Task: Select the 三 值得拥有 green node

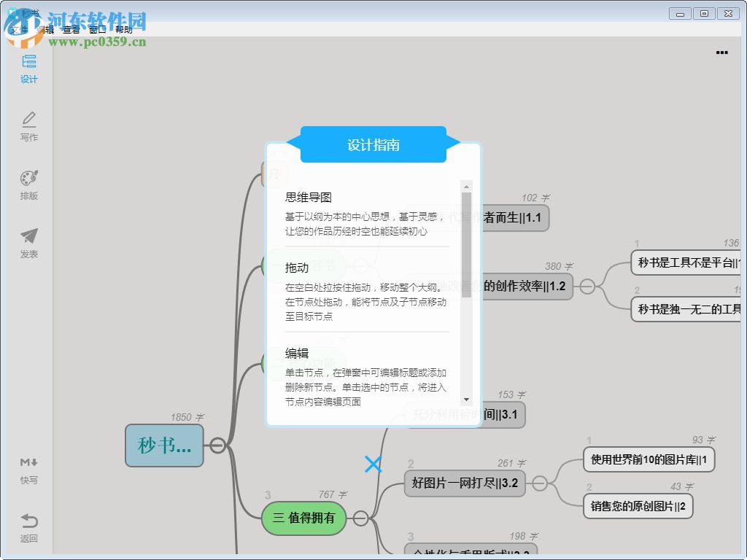Action: coord(303,518)
